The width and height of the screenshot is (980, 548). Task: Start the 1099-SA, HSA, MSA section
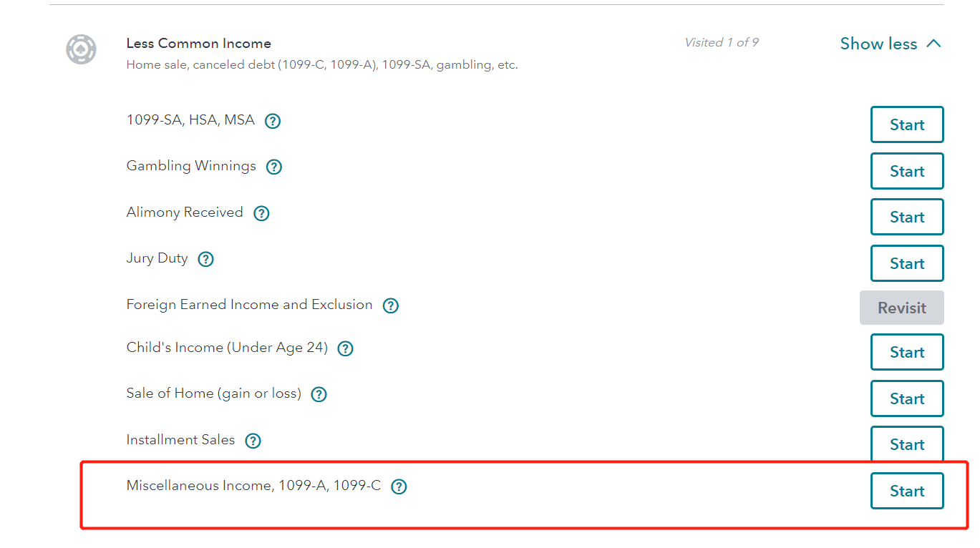click(x=906, y=124)
